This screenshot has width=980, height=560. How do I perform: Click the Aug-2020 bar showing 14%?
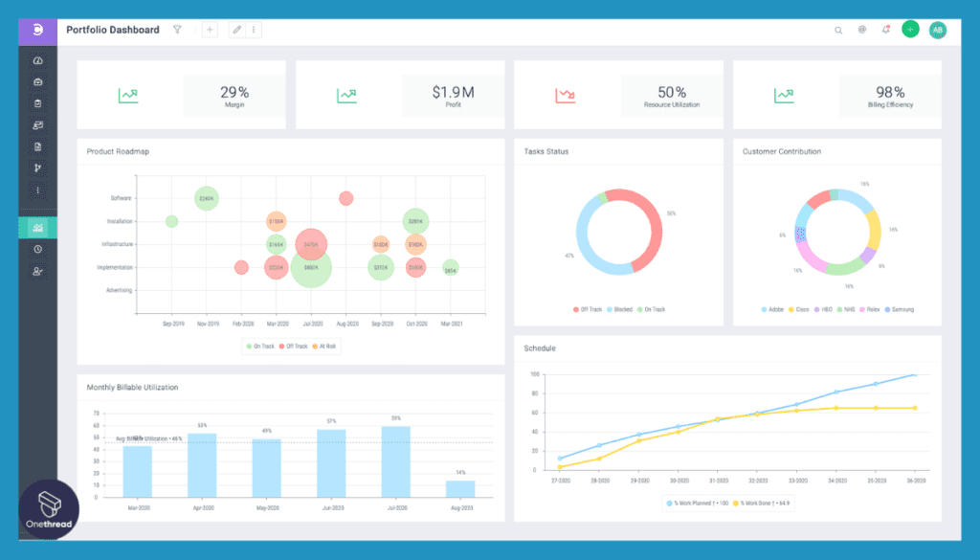tap(460, 489)
